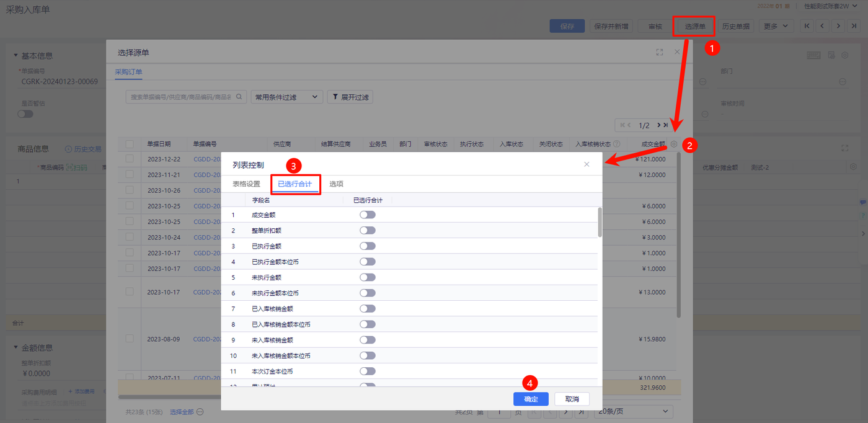This screenshot has width=868, height=423.
Task: Toggle 已选行合计 for 整单折扣额
Action: [368, 230]
